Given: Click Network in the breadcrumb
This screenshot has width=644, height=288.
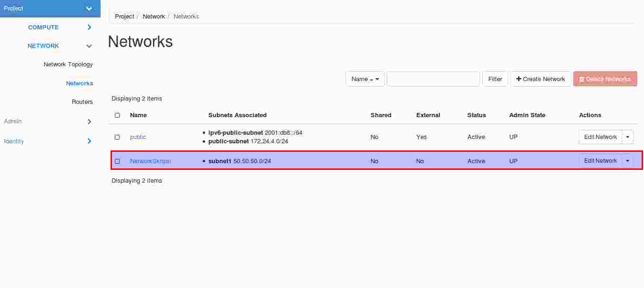Looking at the screenshot, I should coord(154,17).
